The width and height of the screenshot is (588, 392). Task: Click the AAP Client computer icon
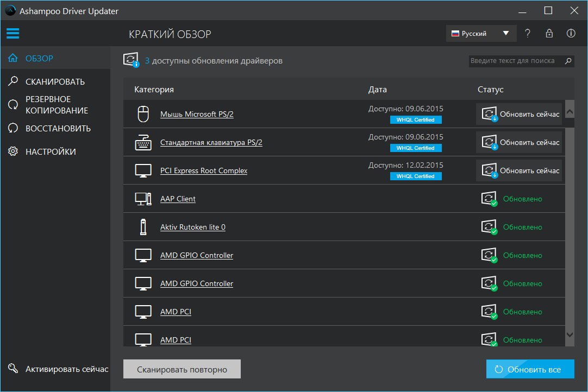click(x=143, y=199)
